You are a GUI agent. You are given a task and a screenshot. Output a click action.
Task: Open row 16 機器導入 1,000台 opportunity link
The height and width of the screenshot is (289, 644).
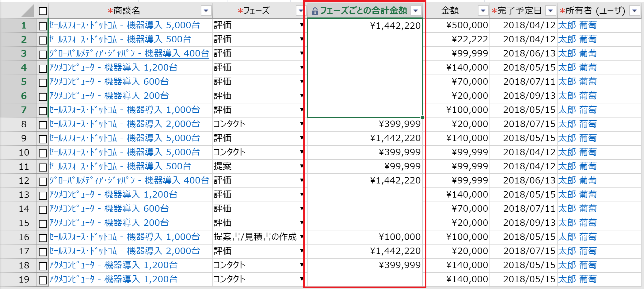124,237
